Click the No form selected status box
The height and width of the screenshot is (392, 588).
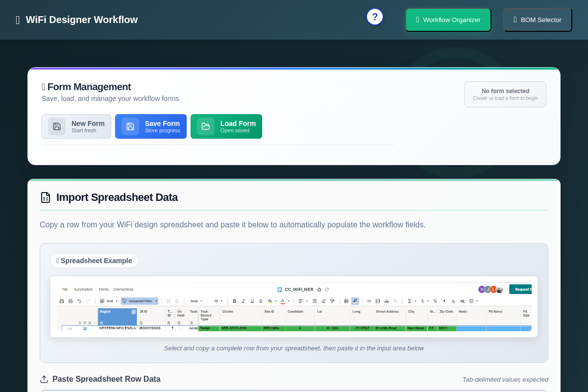(505, 94)
